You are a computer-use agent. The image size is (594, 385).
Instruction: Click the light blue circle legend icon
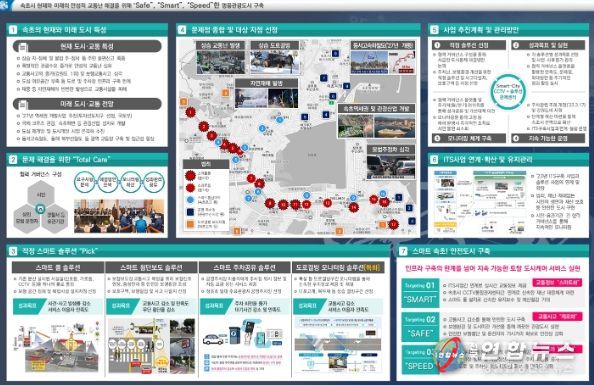(x=190, y=200)
